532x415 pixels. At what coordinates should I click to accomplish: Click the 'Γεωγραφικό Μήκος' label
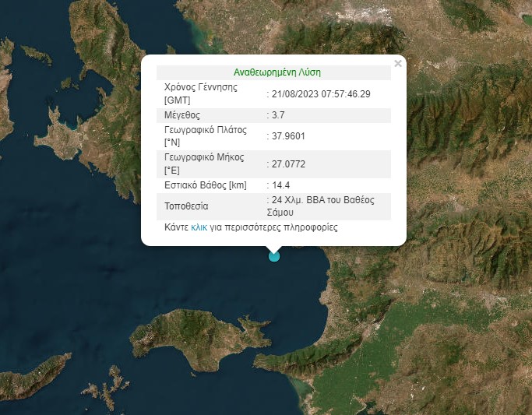pos(203,157)
